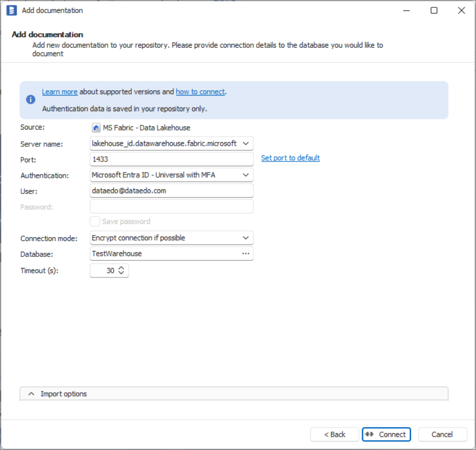The width and height of the screenshot is (476, 450).
Task: Open Authentication dropdown list
Action: coord(246,175)
